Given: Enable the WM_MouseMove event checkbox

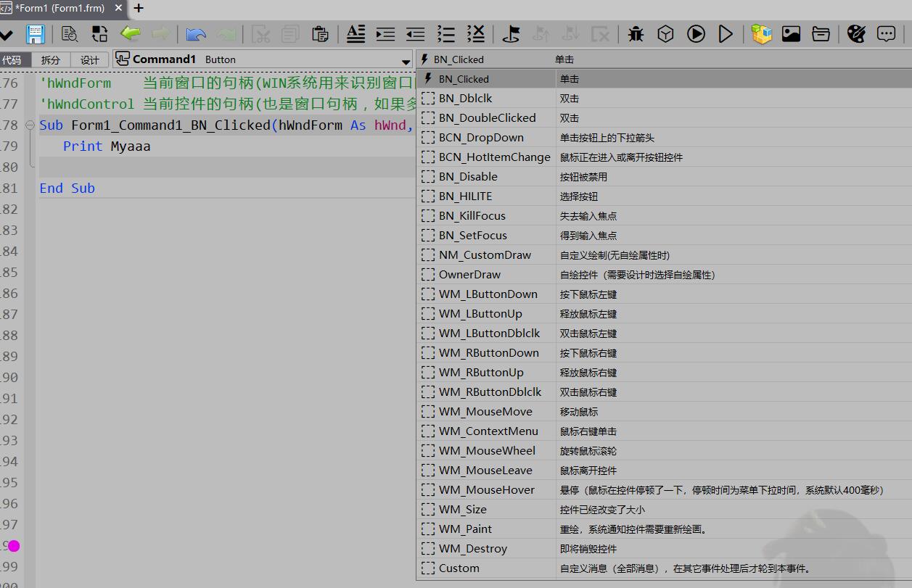Looking at the screenshot, I should point(428,412).
